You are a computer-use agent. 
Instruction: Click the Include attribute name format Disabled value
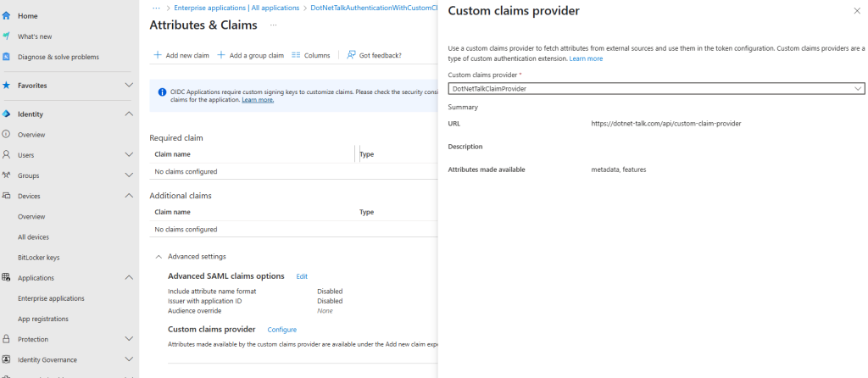[x=330, y=291]
